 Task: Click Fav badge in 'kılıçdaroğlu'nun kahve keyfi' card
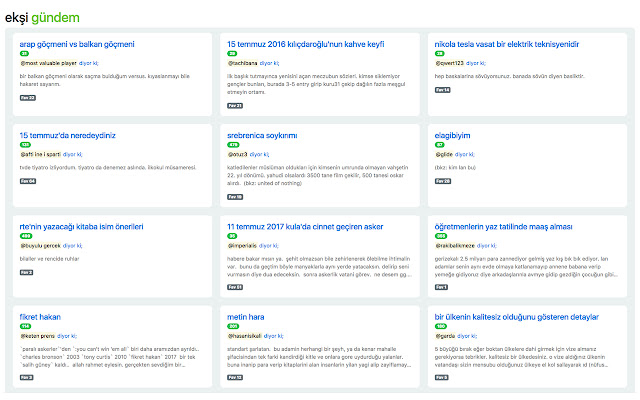[x=235, y=106]
